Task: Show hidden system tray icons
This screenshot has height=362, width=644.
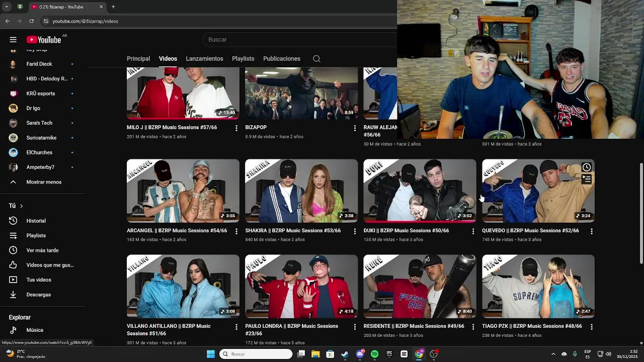Action: 553,354
